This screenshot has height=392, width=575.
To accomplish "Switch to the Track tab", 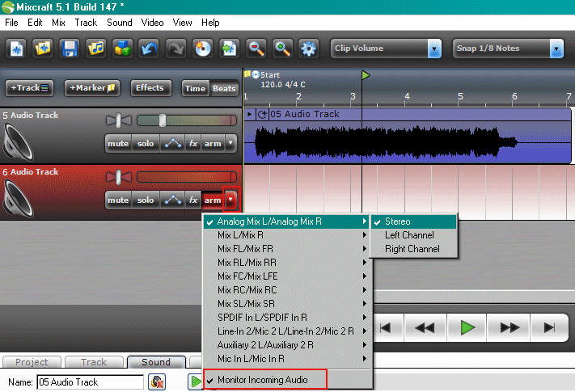I will 94,362.
